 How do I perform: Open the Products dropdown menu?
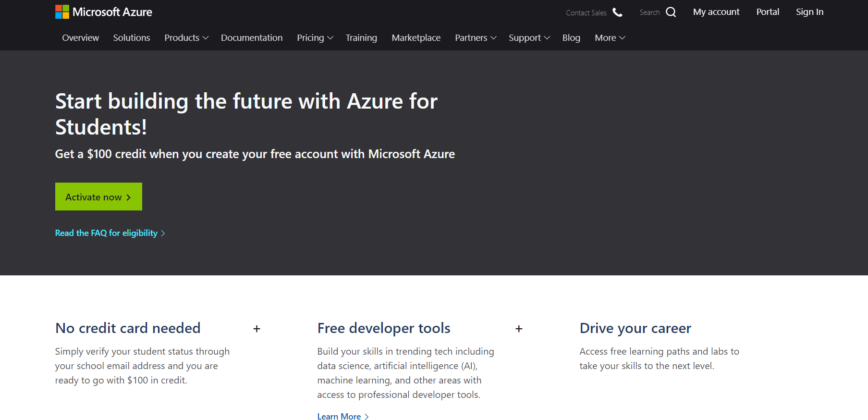[186, 38]
